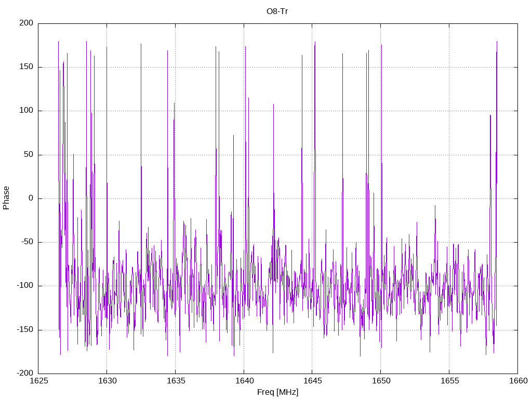532x399 pixels.
Task: Click the y-axis tick label -100
Action: pyautogui.click(x=25, y=286)
